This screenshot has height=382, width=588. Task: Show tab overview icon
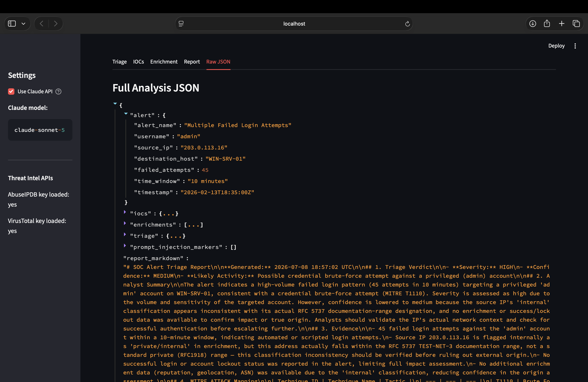tap(576, 24)
